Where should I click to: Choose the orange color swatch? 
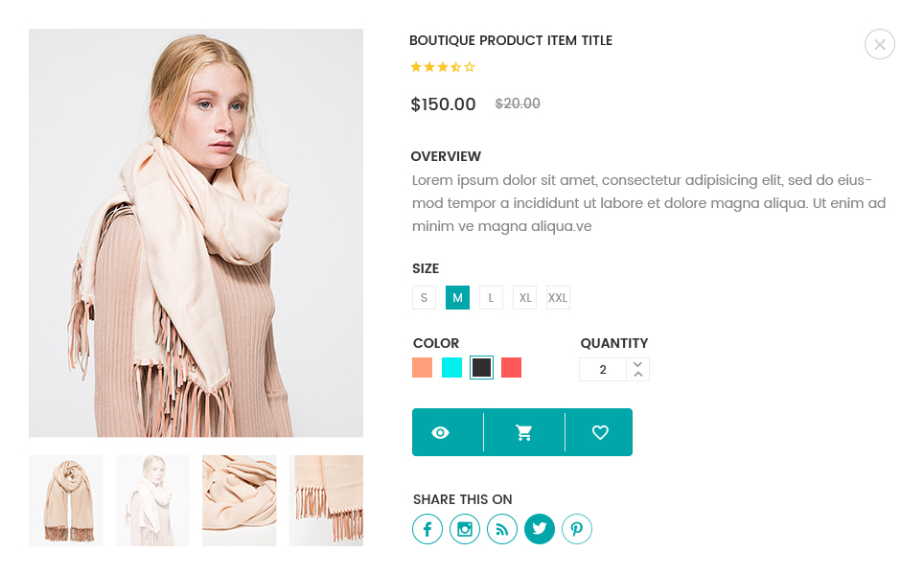click(x=422, y=368)
